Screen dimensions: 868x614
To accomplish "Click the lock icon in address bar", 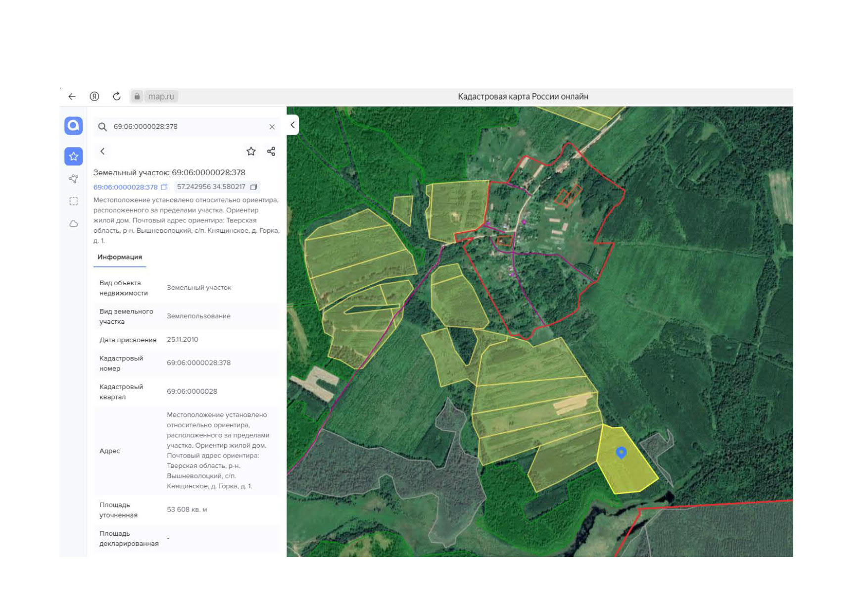I will (137, 96).
